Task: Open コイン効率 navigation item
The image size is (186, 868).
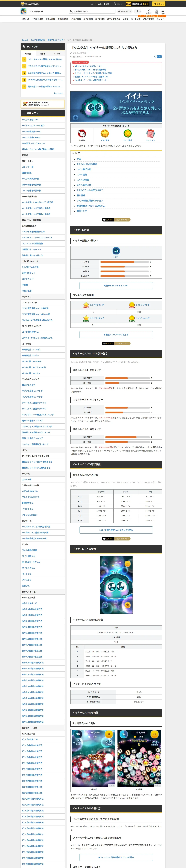Action: click(x=100, y=19)
